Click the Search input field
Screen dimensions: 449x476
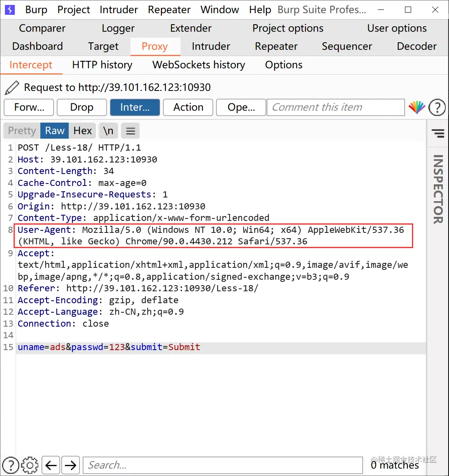223,465
